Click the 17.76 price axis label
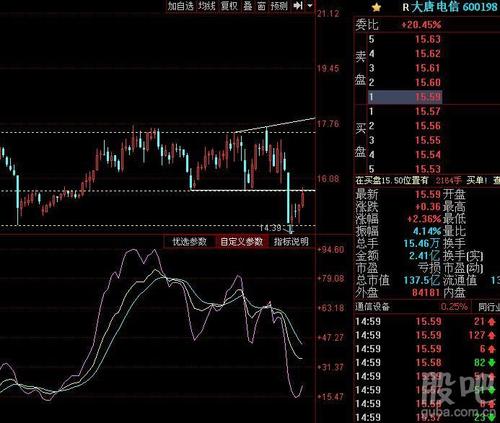500x423 pixels. [328, 124]
